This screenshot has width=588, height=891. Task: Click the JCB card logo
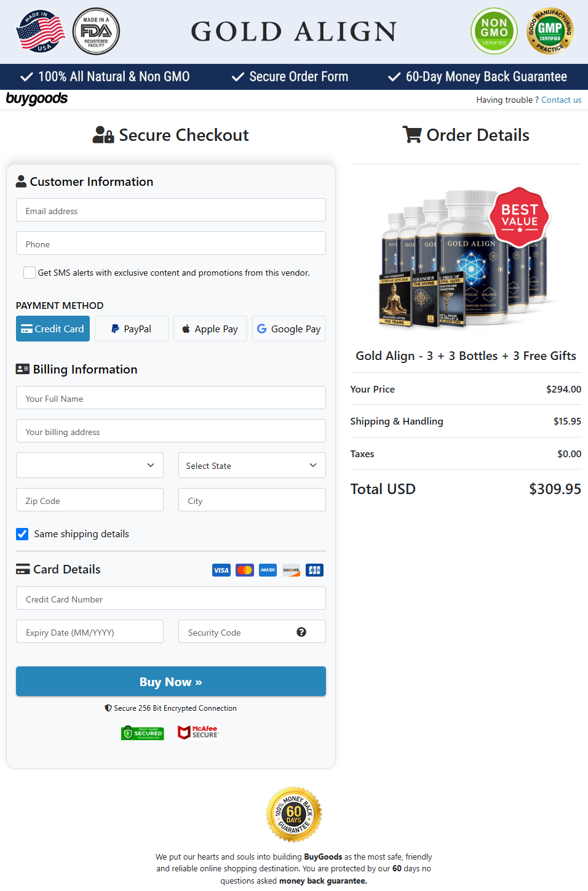[x=314, y=570]
